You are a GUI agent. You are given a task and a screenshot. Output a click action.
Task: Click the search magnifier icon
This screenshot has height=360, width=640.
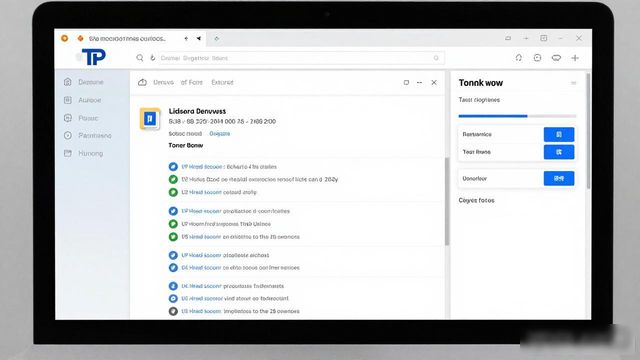pyautogui.click(x=140, y=58)
